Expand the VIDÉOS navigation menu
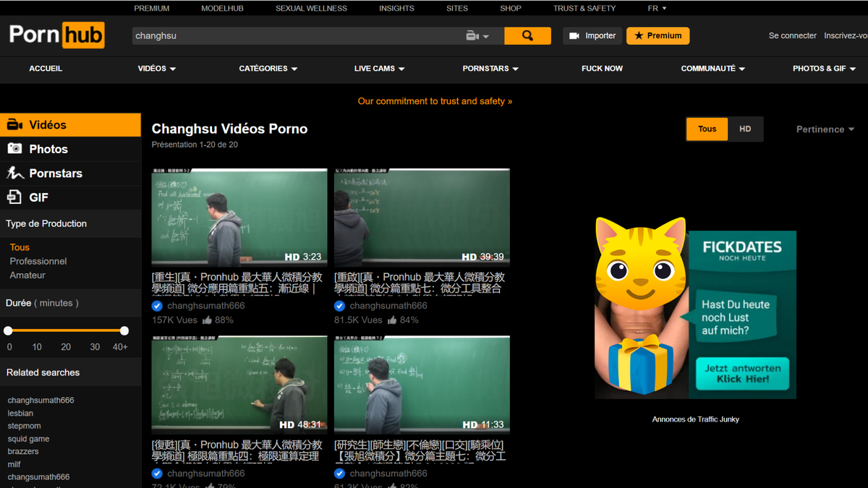This screenshot has width=868, height=488. [157, 69]
